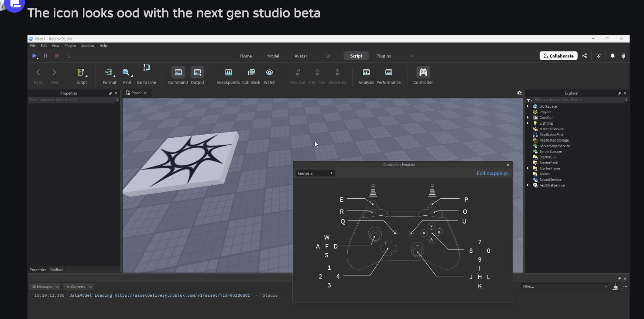Switch to the Model ribbon tab
This screenshot has width=644, height=319.
(273, 56)
